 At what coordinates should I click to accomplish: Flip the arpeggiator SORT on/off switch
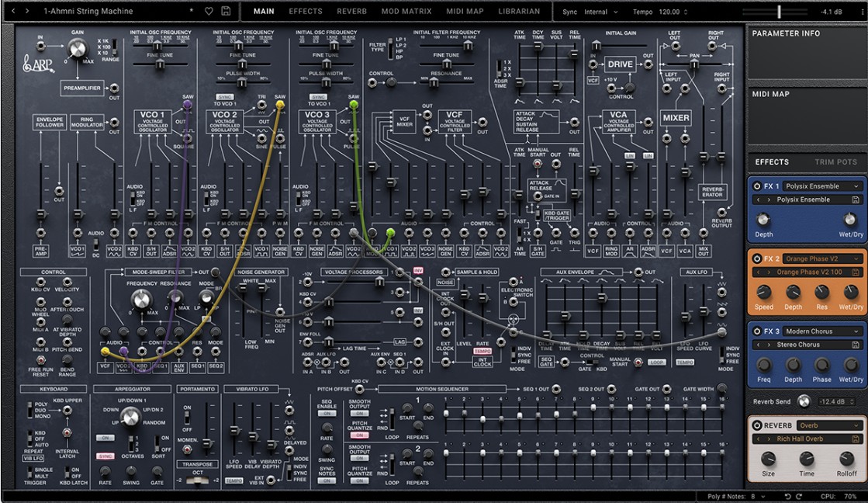pos(156,443)
